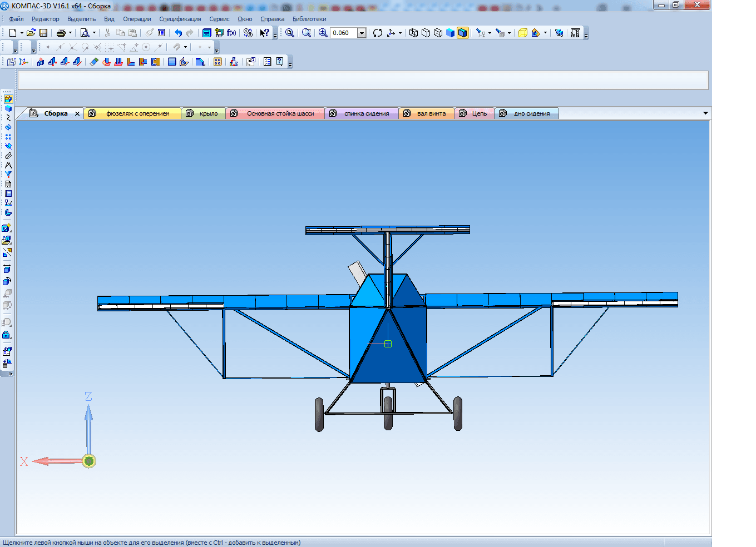756x547 pixels.
Task: Expand the document tabs list arrow
Action: (x=705, y=113)
